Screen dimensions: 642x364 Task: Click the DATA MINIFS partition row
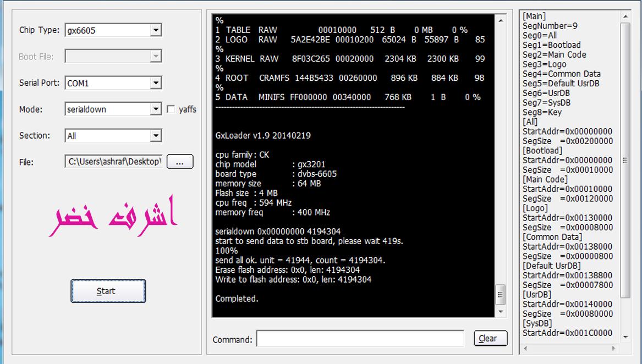[x=348, y=97]
